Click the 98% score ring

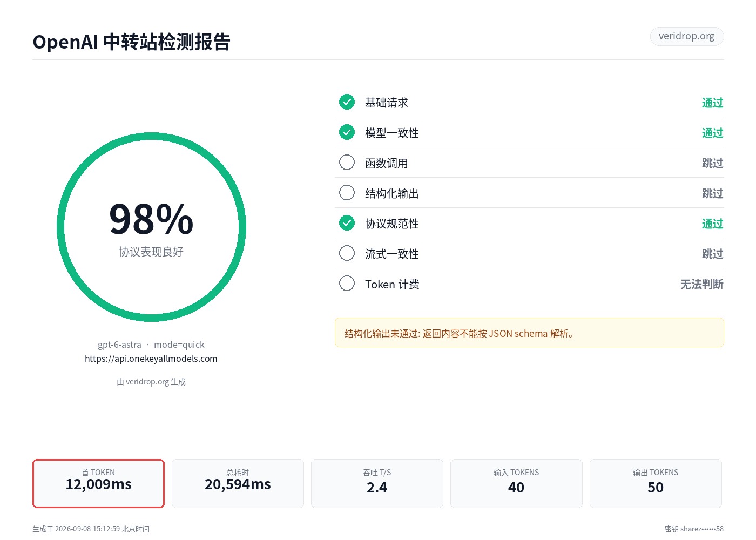(151, 227)
